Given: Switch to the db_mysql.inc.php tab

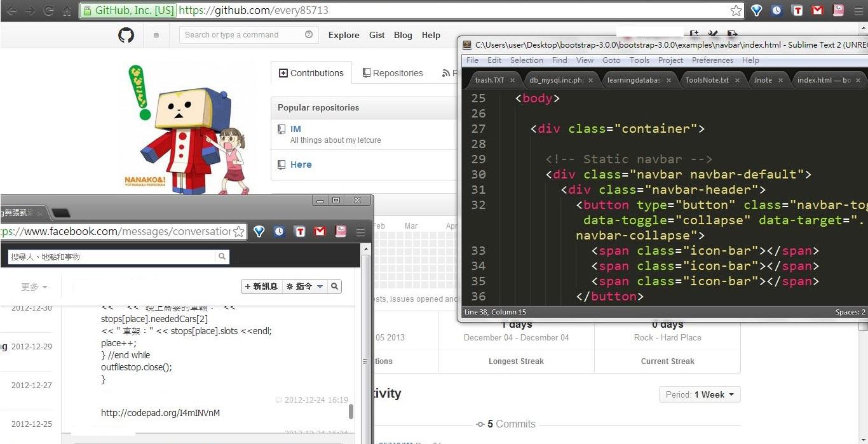Looking at the screenshot, I should [x=557, y=80].
